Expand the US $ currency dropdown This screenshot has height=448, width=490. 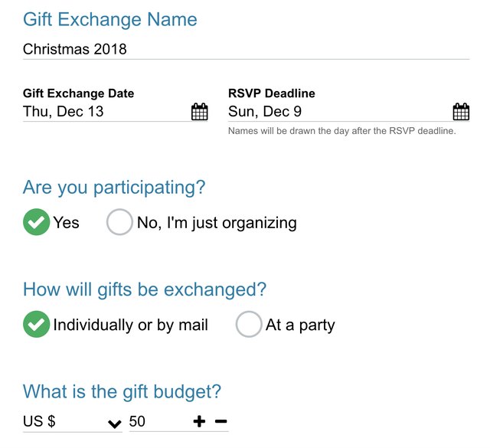pos(73,421)
